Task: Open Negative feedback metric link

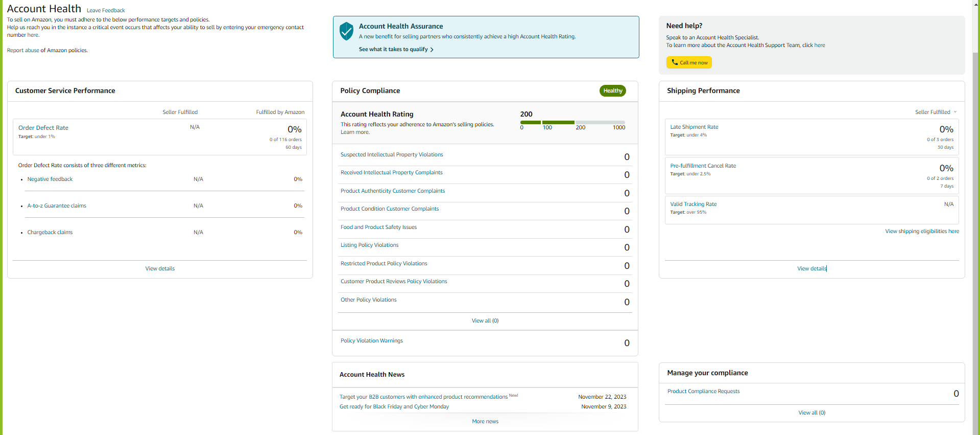Action: click(x=50, y=179)
